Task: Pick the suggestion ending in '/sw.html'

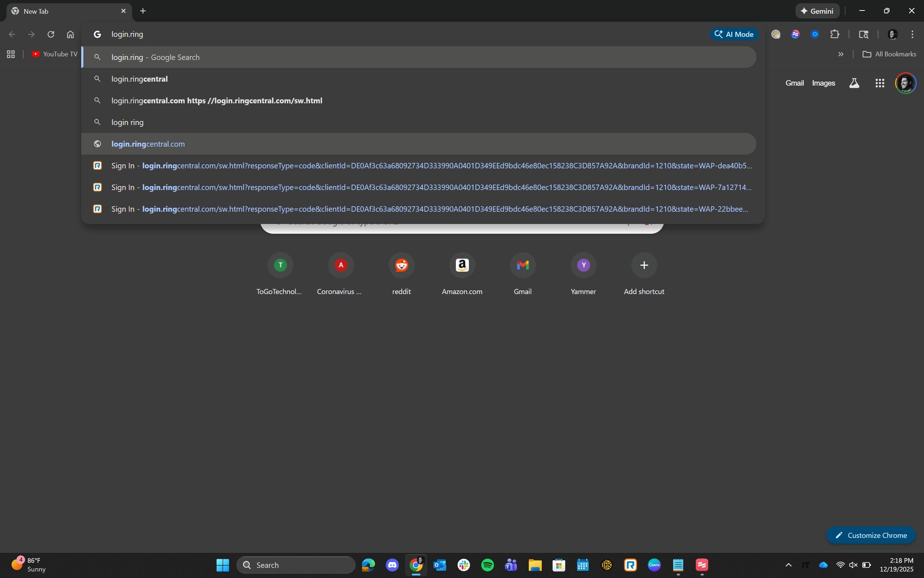Action: pyautogui.click(x=418, y=101)
